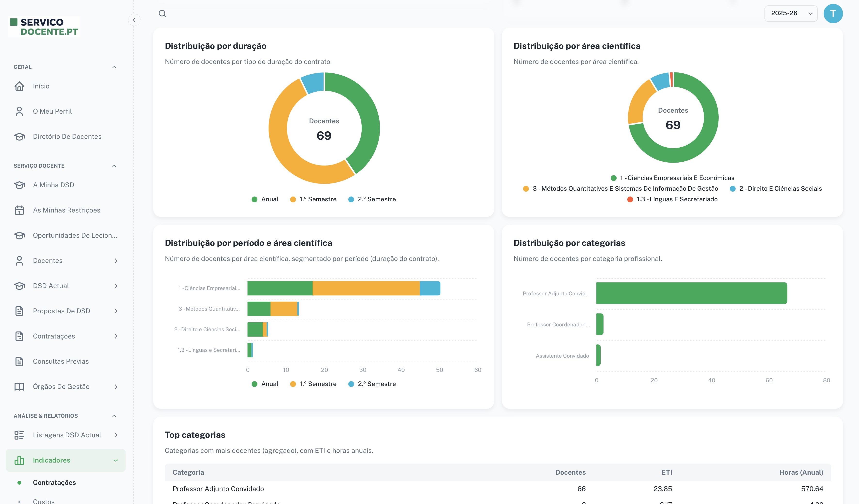Click Professor Adjunto Convidado table row
The image size is (859, 504).
(498, 489)
